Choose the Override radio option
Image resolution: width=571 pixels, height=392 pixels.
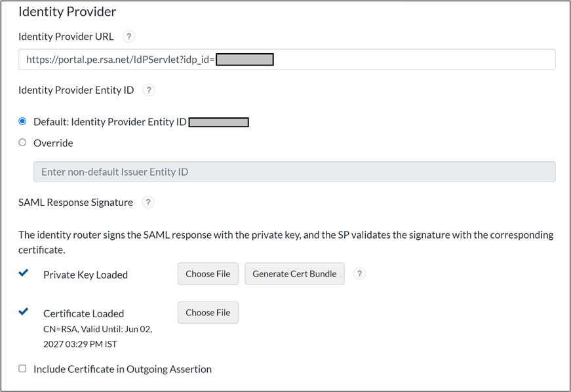click(x=23, y=142)
